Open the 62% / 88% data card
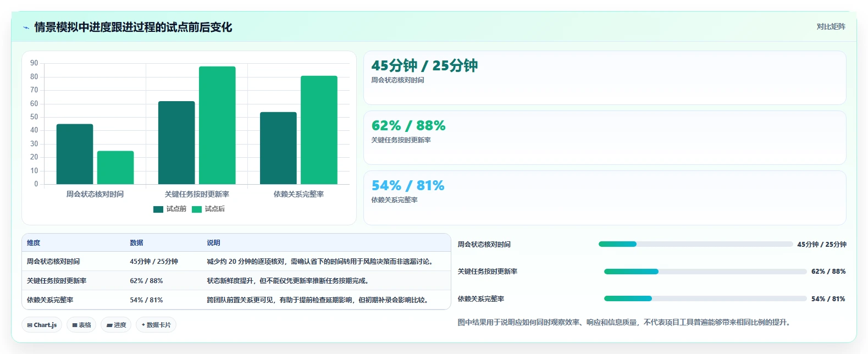 pos(605,137)
